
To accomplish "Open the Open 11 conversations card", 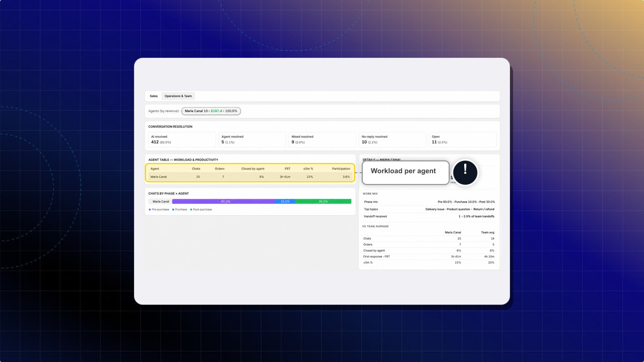I will (x=463, y=140).
